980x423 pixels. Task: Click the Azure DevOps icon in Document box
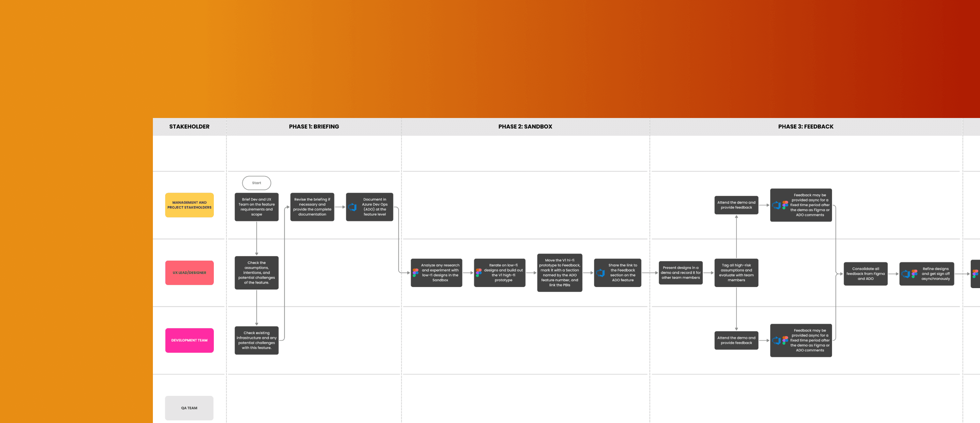[x=352, y=207]
